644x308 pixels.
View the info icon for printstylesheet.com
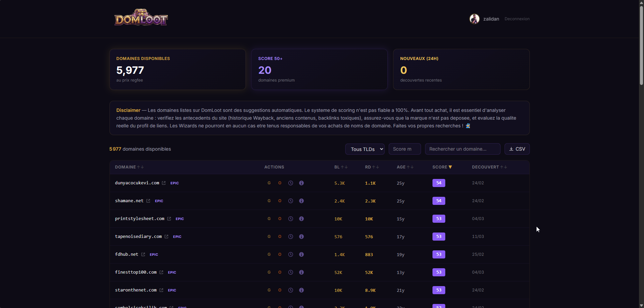301,218
